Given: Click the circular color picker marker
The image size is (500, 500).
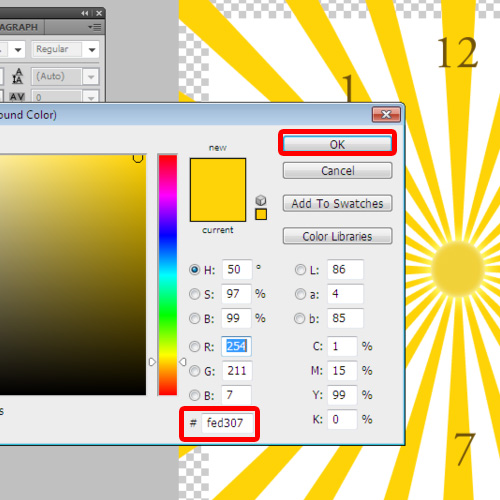Looking at the screenshot, I should point(138,158).
